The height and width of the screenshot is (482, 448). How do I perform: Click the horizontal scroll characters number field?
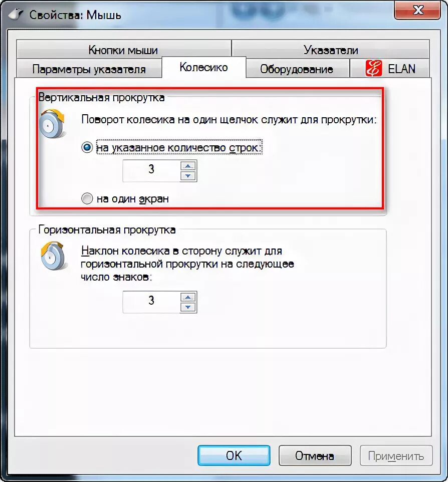tap(151, 302)
